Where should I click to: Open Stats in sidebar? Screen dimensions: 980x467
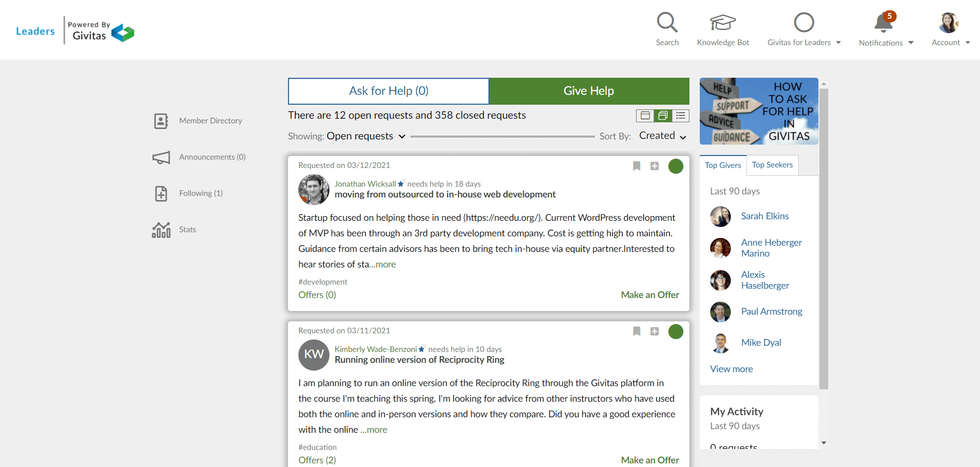188,230
